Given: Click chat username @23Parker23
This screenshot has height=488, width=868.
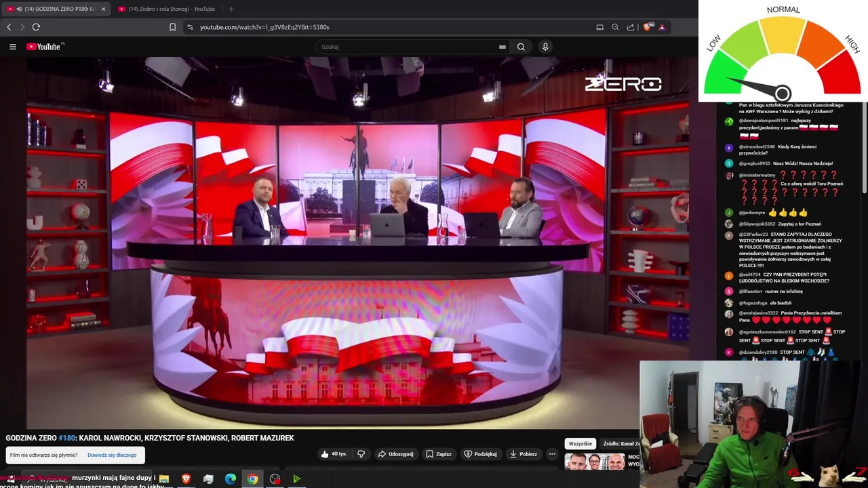Looking at the screenshot, I should 753,235.
